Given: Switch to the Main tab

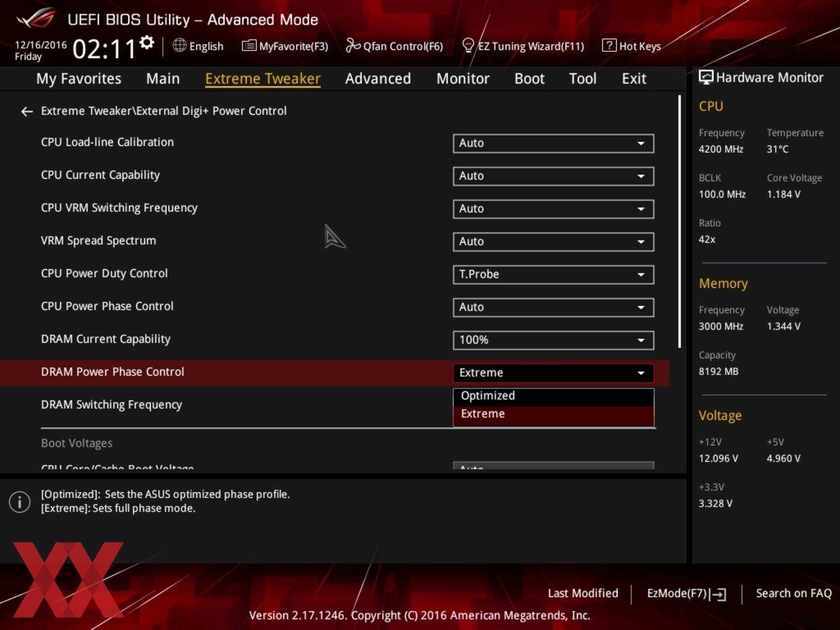Looking at the screenshot, I should (163, 78).
